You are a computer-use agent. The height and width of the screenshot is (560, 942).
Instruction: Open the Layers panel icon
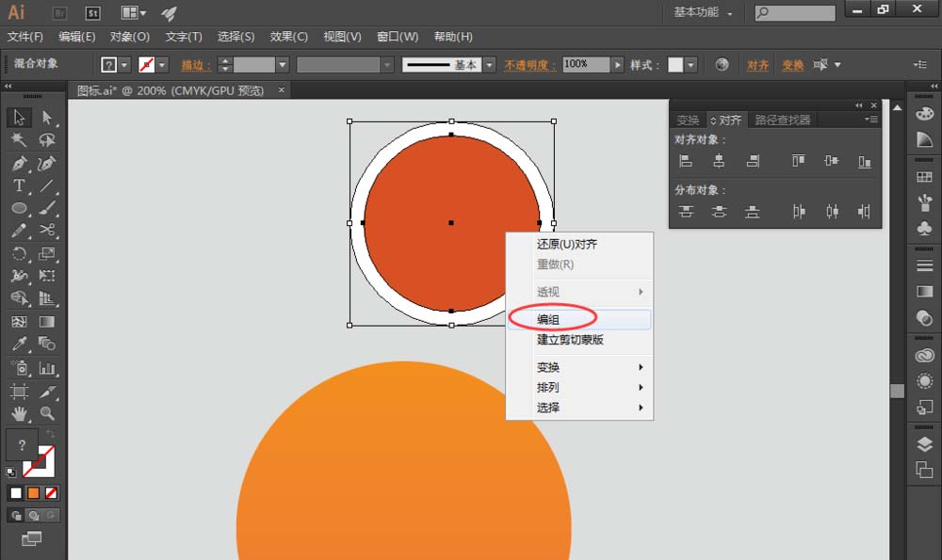925,444
